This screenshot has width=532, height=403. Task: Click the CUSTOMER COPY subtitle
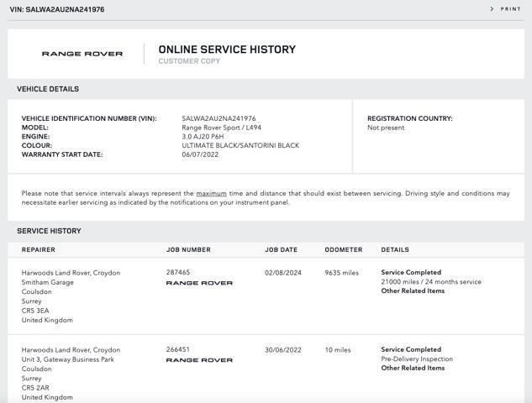[189, 61]
